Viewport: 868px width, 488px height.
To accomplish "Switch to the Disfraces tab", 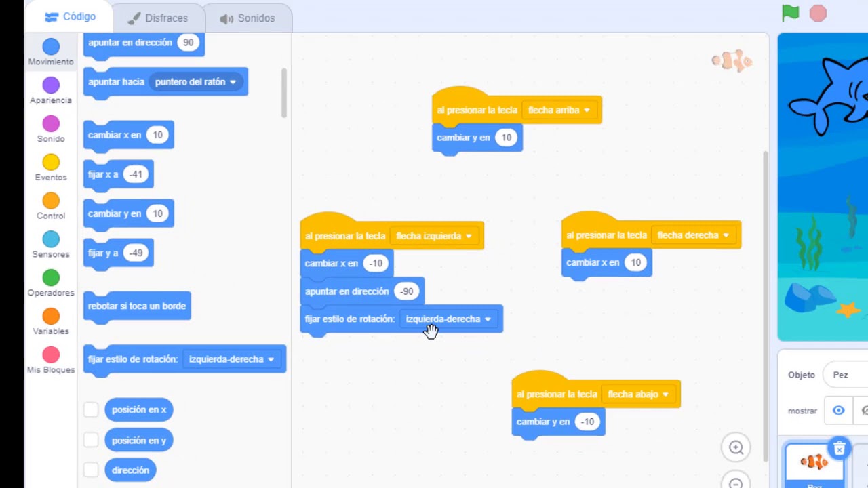I will (157, 18).
